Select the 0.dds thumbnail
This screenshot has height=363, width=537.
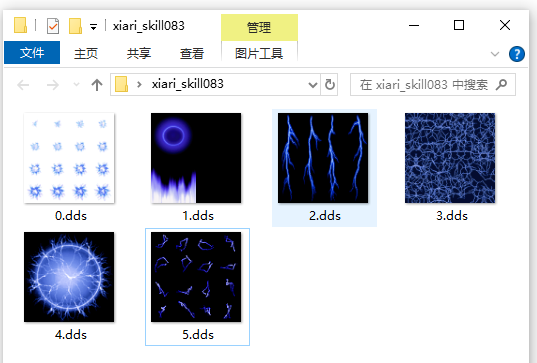tap(69, 158)
